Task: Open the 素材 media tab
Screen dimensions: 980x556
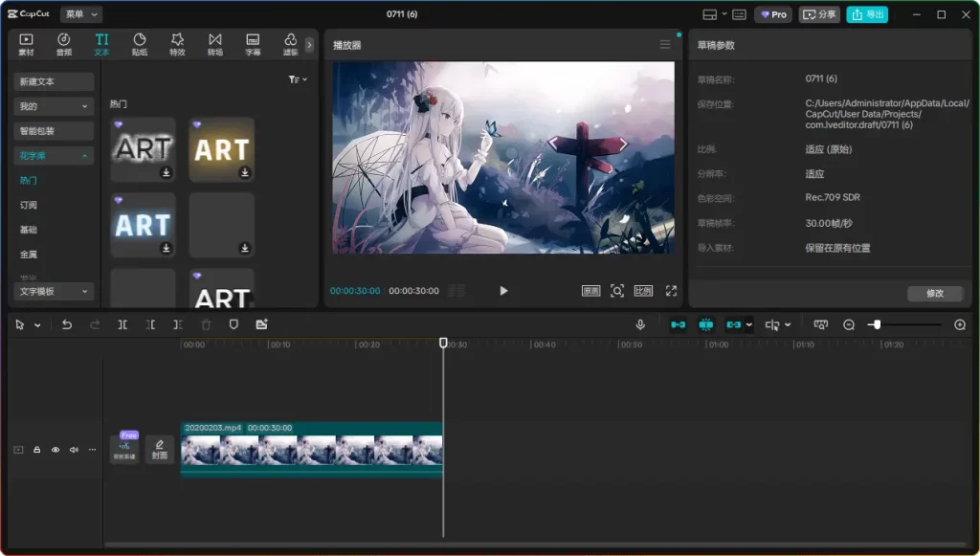Action: tap(26, 44)
